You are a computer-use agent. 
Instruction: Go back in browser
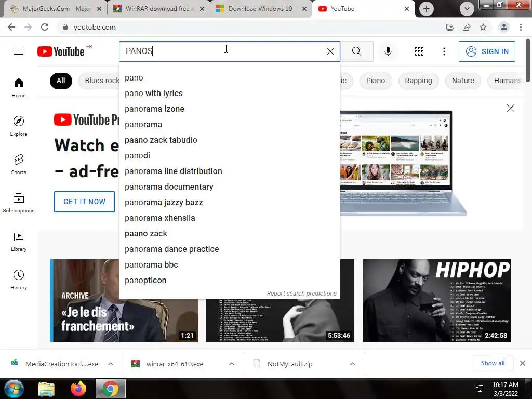tap(11, 27)
